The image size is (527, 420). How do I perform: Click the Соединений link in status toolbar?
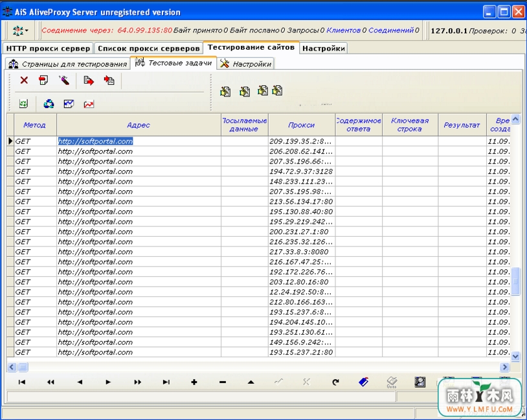[391, 30]
